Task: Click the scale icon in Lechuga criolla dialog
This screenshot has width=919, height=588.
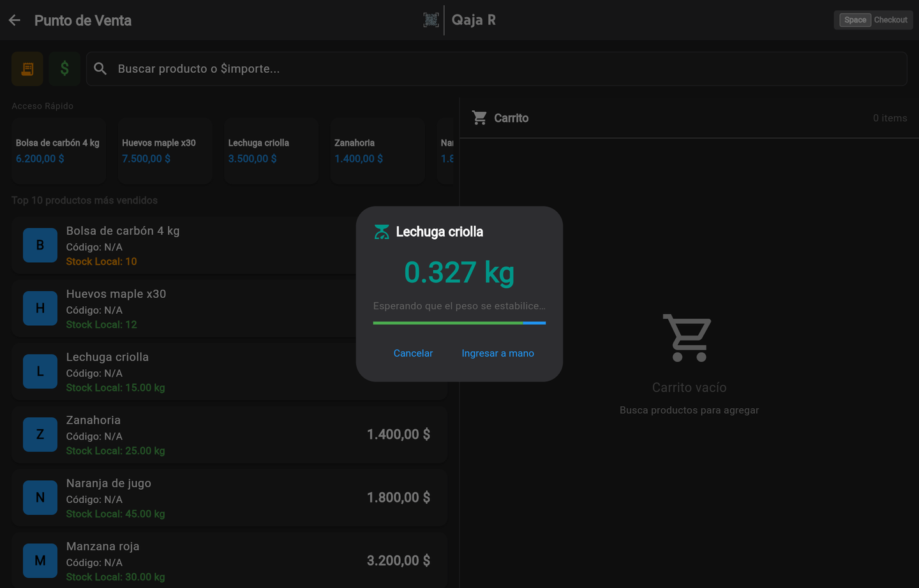Action: click(382, 232)
